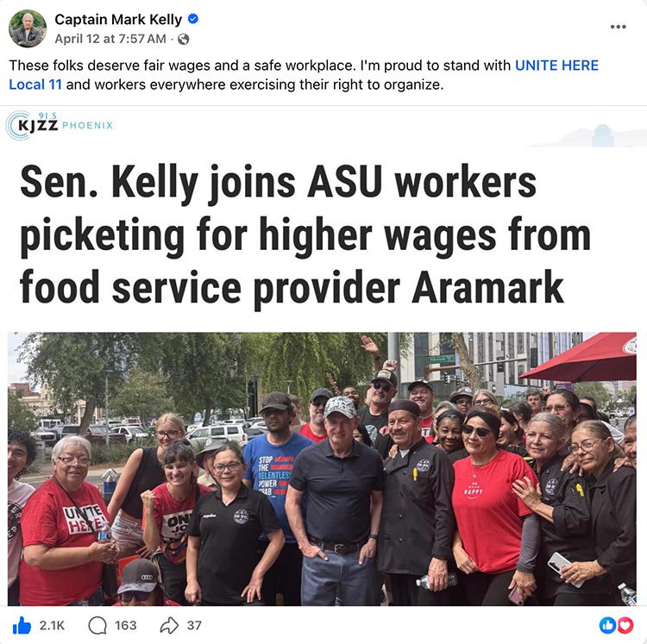647x644 pixels.
Task: Open the Sen. Kelly joins ASU workers headline
Action: point(305,235)
